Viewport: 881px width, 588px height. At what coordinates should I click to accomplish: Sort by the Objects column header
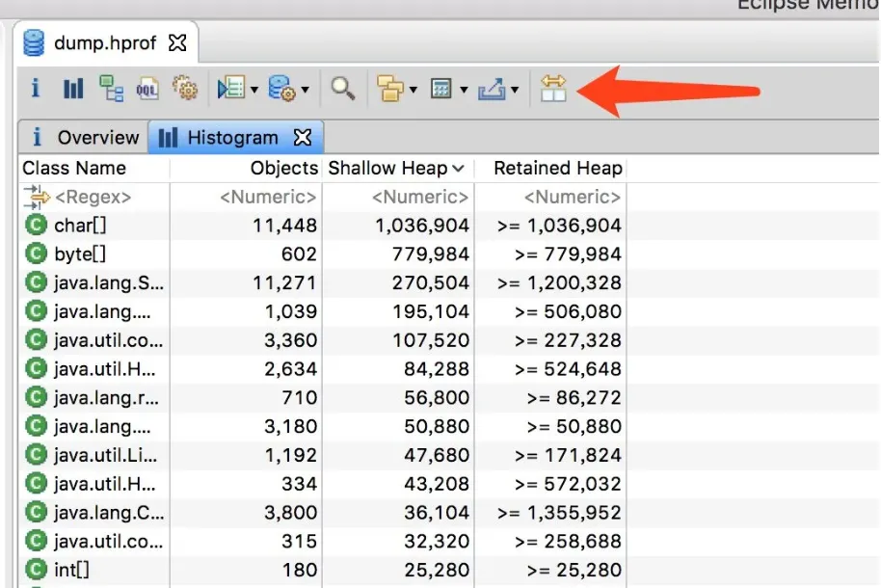pos(246,168)
